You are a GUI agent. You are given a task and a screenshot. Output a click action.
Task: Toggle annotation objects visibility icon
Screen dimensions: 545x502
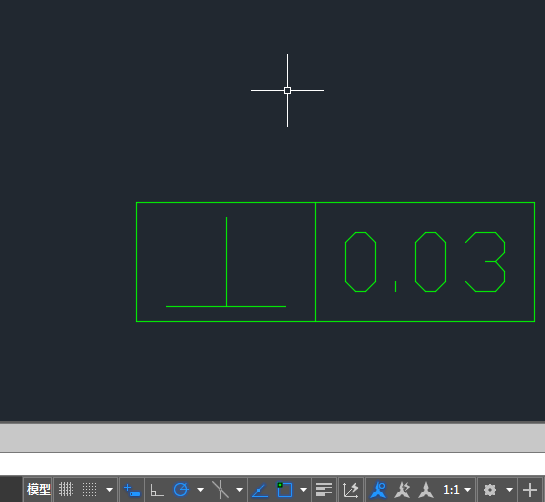(x=379, y=490)
